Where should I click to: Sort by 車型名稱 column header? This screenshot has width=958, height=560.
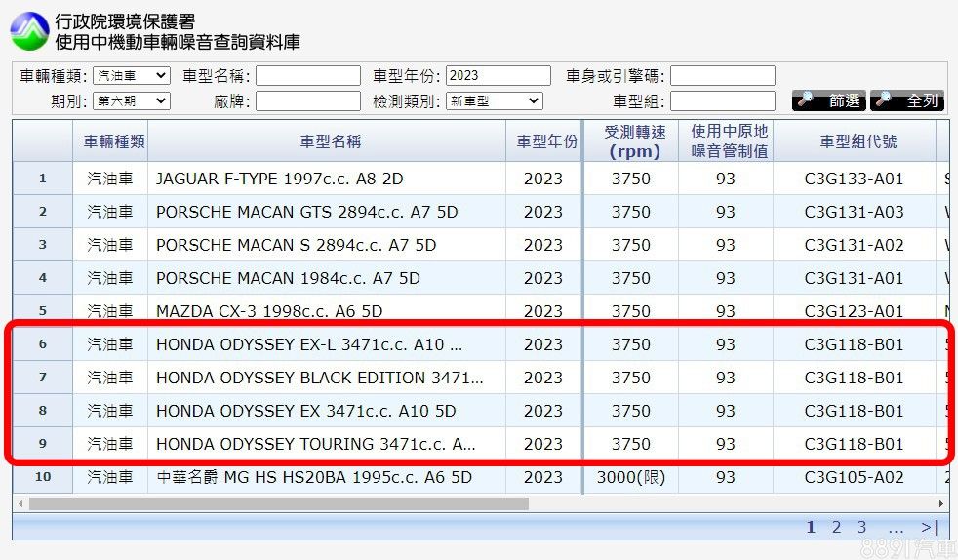(330, 141)
